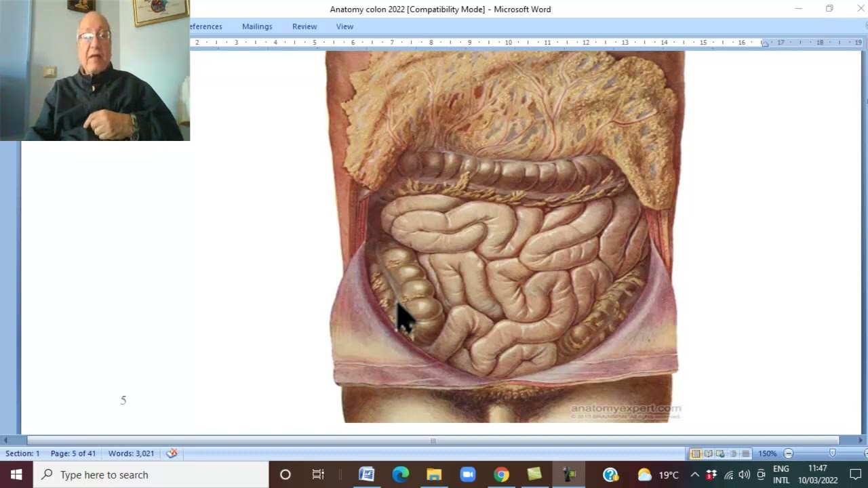Click the Page: 5 of 41 indicator
Image resolution: width=868 pixels, height=488 pixels.
click(73, 453)
